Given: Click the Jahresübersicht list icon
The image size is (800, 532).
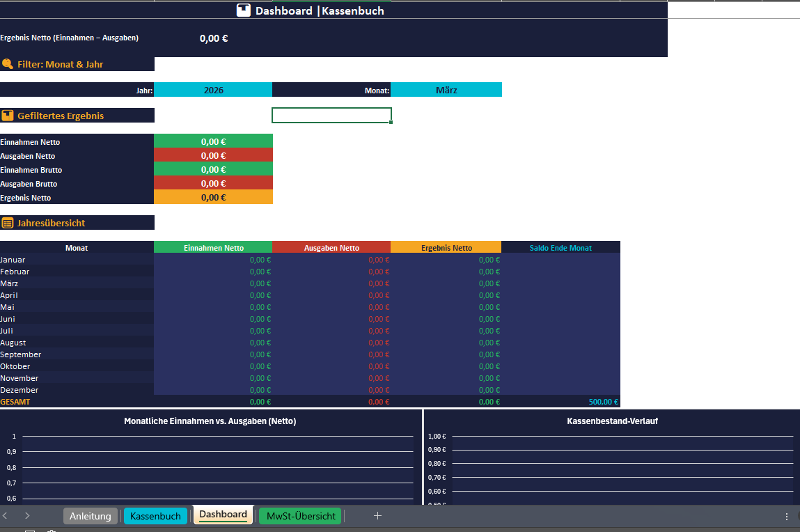Looking at the screenshot, I should pos(8,223).
